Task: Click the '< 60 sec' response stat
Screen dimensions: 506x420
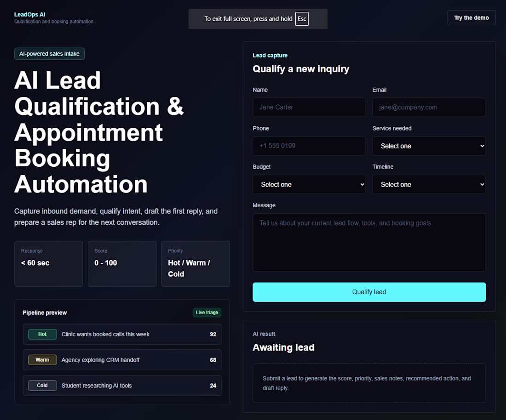Action: click(49, 264)
